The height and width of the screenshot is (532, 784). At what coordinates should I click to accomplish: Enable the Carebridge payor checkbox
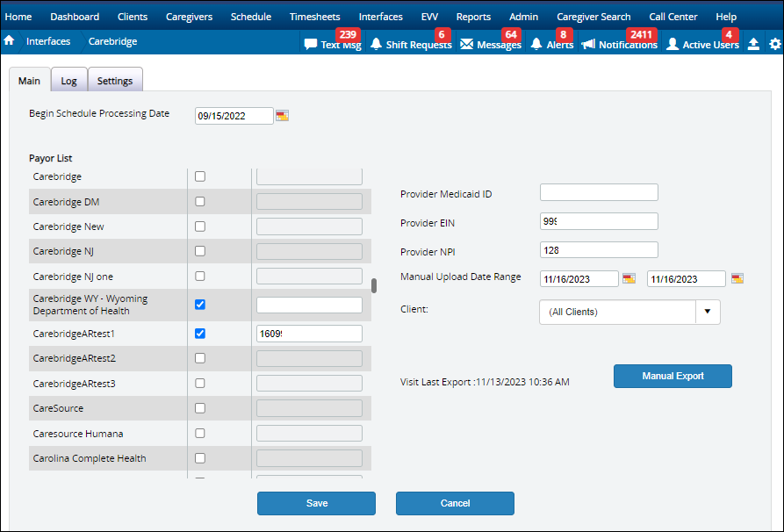click(x=200, y=176)
